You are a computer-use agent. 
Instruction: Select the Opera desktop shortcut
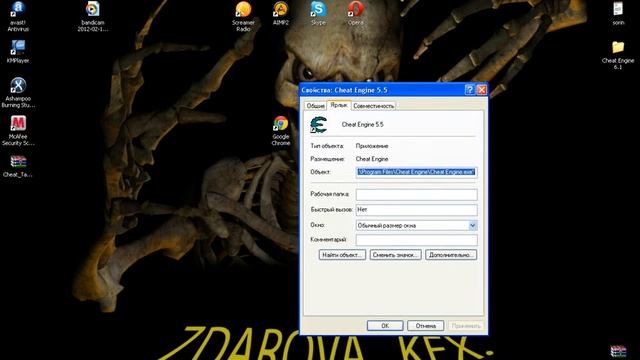[x=356, y=13]
